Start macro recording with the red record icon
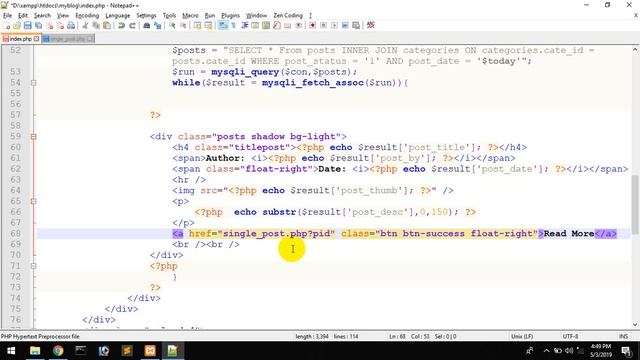Screen dimensions: 640x360 (x=313, y=25)
